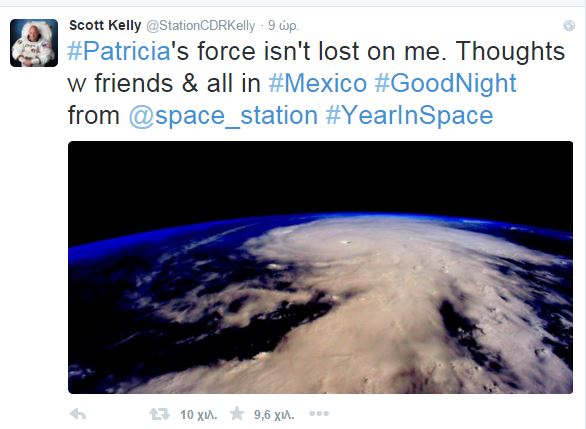Follow the #Patricia hashtag
This screenshot has width=586, height=429.
click(x=119, y=51)
